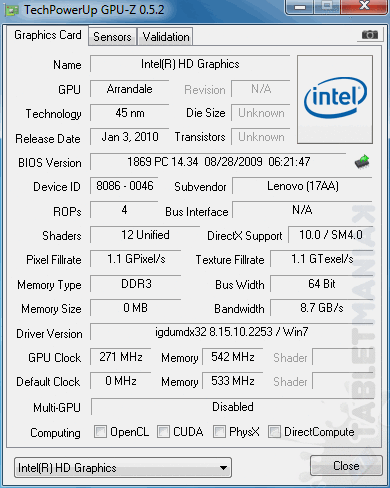The height and width of the screenshot is (488, 390).
Task: Click the GPU field reading Arrandale
Action: (x=129, y=89)
